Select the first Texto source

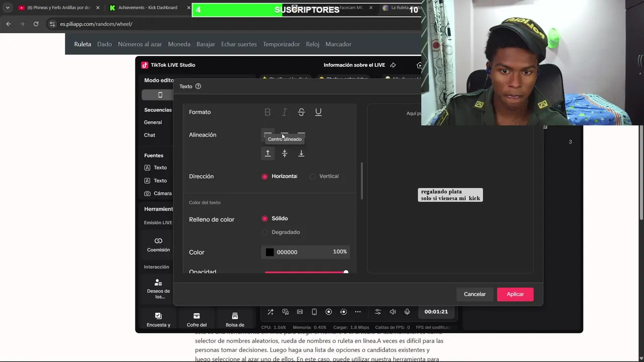(155, 167)
